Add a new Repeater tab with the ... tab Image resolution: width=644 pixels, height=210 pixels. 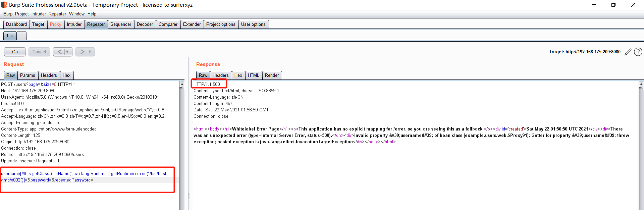(x=21, y=36)
